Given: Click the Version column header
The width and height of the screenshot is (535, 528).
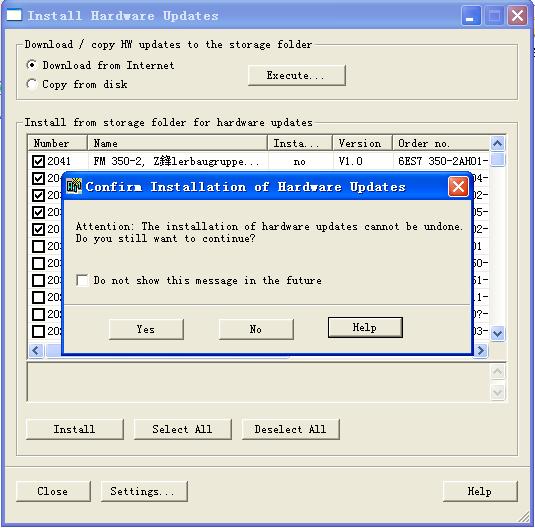Looking at the screenshot, I should 362,143.
